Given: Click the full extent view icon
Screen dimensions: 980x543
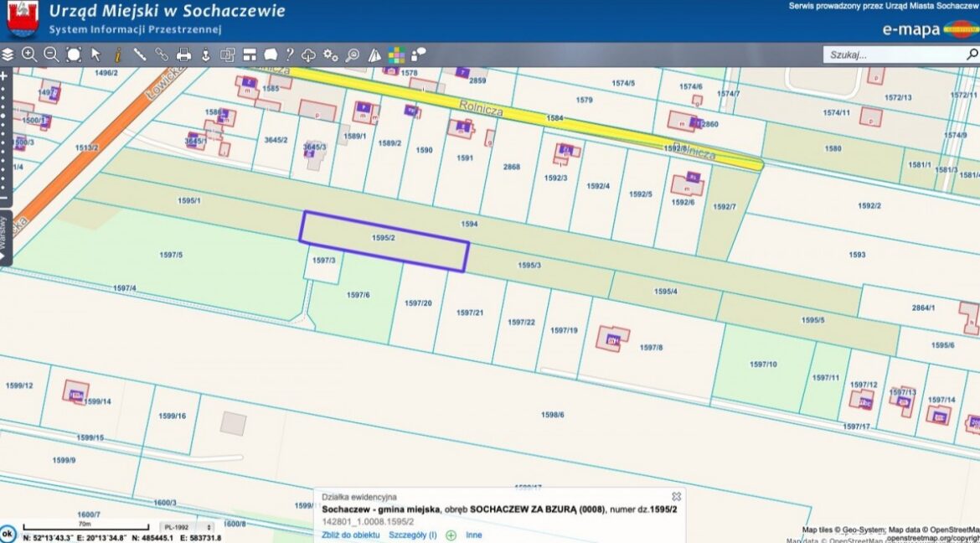Looking at the screenshot, I should (74, 55).
